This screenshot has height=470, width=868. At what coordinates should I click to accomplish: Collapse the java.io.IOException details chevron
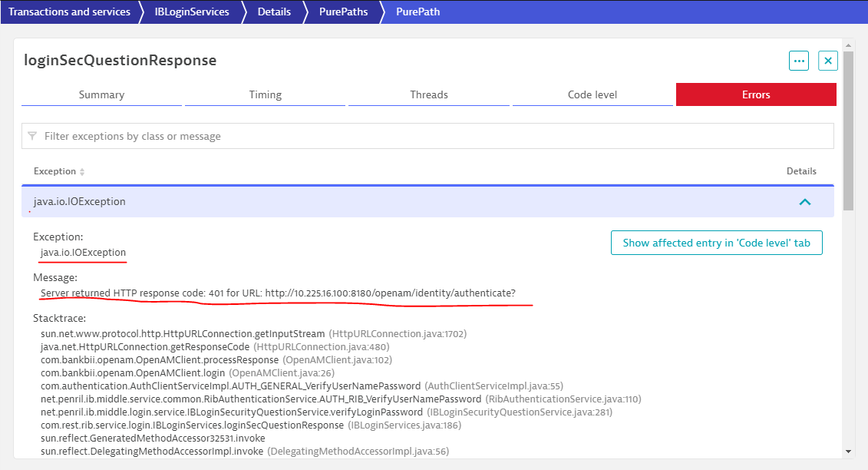coord(804,202)
